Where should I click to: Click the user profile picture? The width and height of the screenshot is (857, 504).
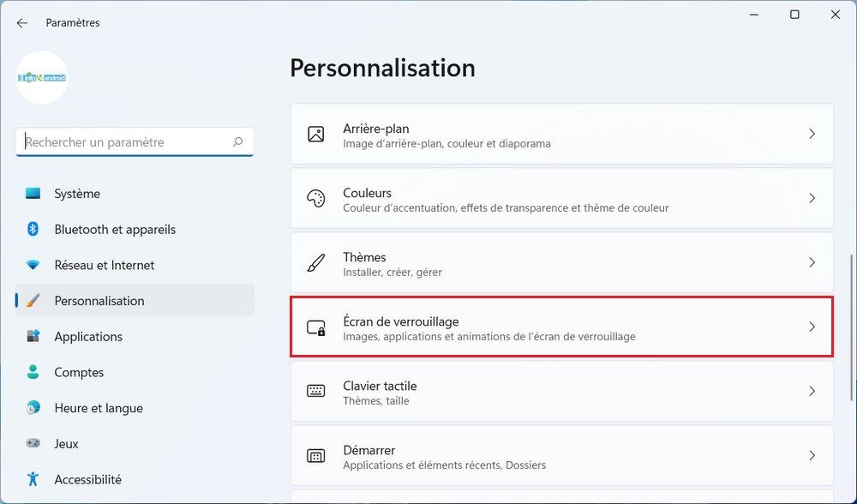[x=42, y=78]
